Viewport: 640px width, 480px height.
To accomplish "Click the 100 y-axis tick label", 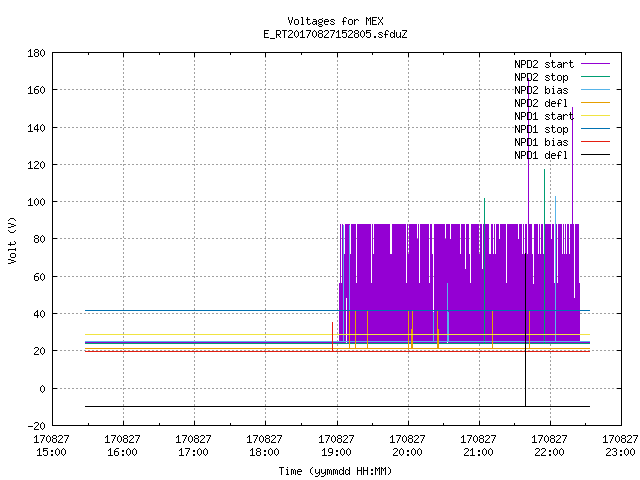I will pyautogui.click(x=36, y=202).
